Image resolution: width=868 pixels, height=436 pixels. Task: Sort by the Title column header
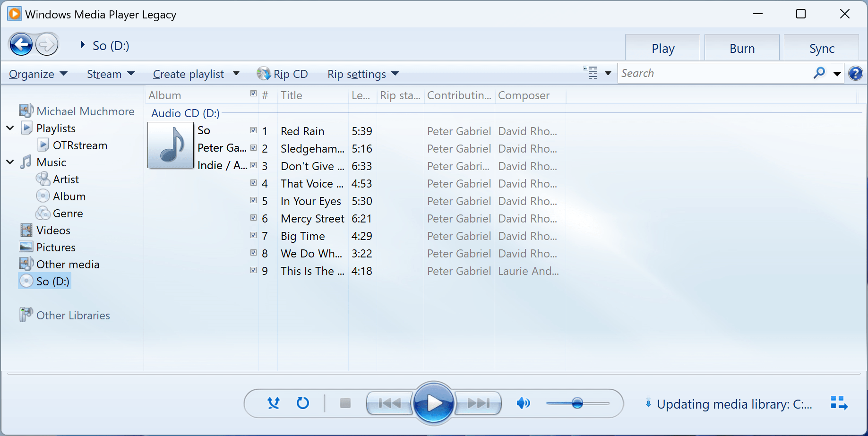313,95
